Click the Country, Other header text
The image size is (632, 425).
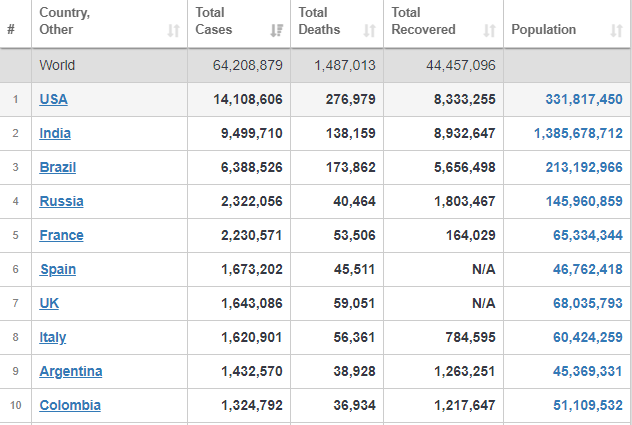[64, 21]
